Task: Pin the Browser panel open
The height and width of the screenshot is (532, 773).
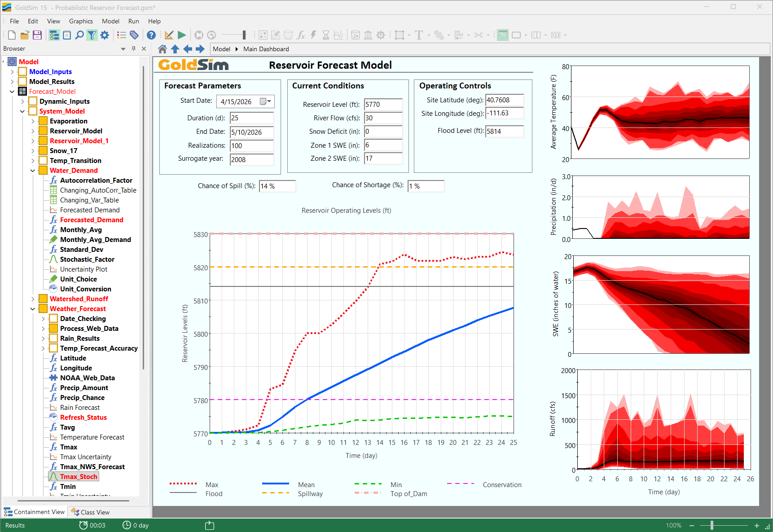Action: 133,48
